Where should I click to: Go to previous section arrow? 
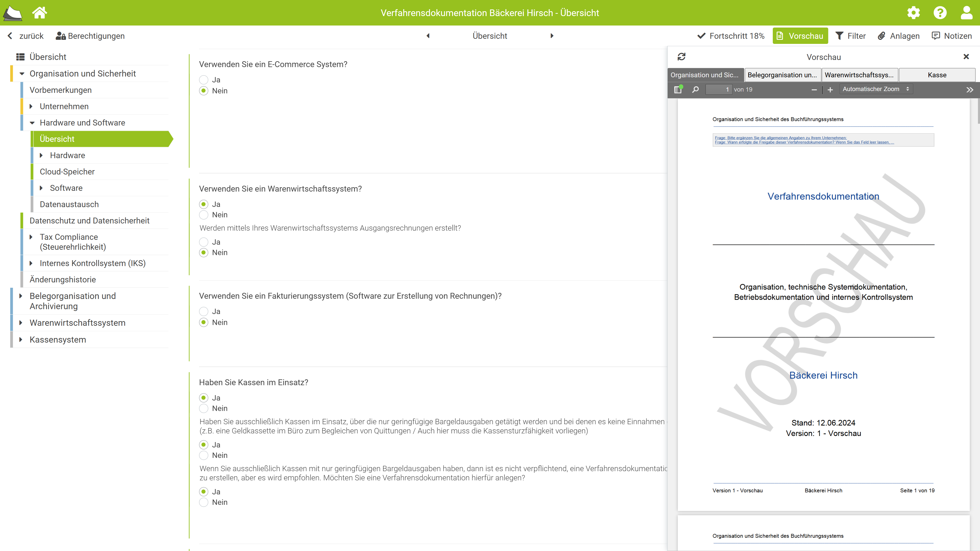[428, 36]
